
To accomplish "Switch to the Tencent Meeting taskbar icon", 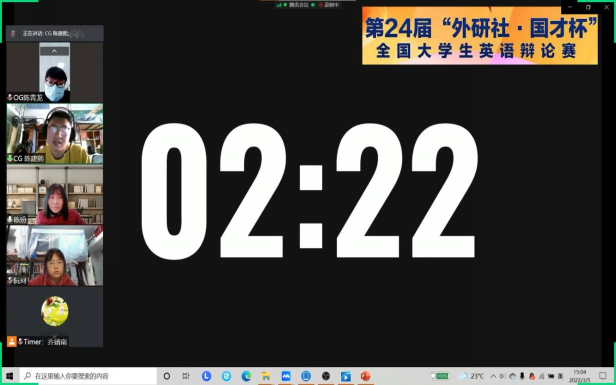I will (286, 376).
